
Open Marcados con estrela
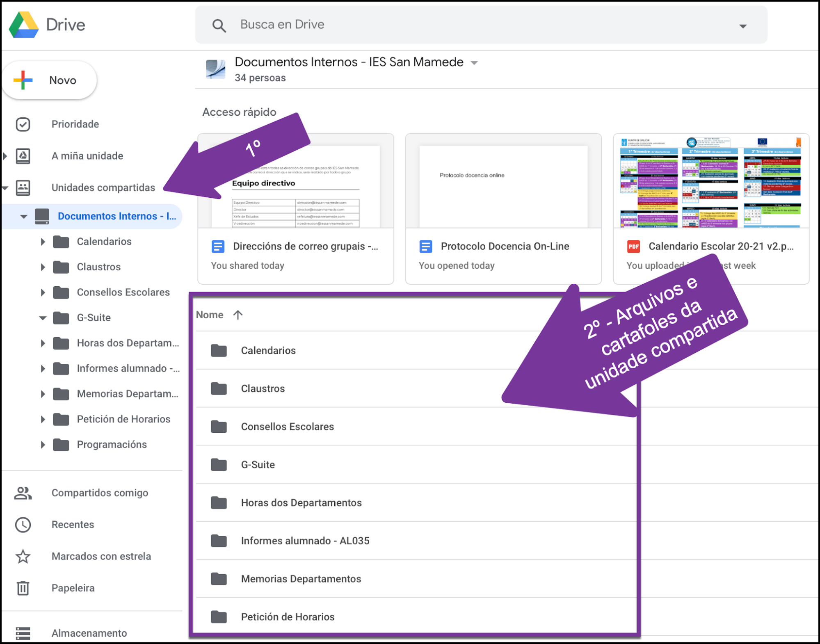(101, 556)
